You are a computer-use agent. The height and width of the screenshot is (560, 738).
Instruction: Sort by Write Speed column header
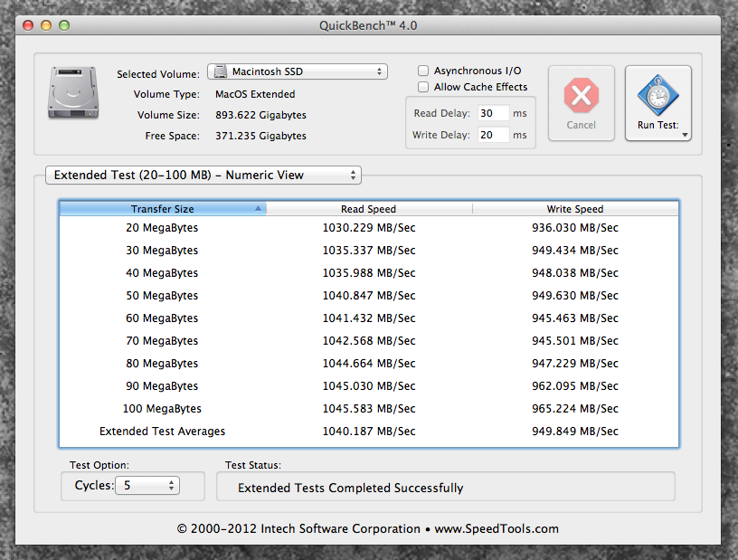point(575,209)
